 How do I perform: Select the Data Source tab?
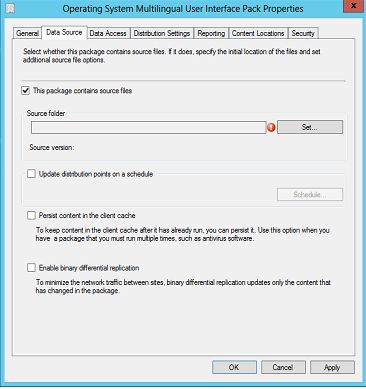pos(64,32)
